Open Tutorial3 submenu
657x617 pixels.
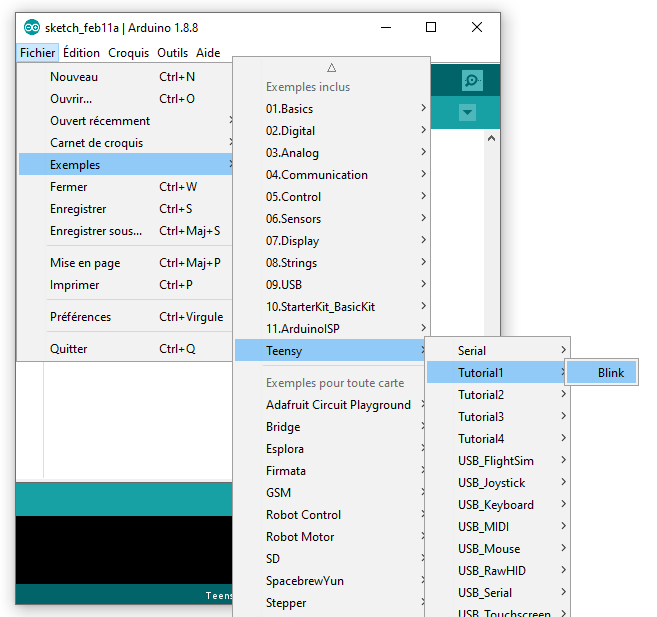click(497, 417)
